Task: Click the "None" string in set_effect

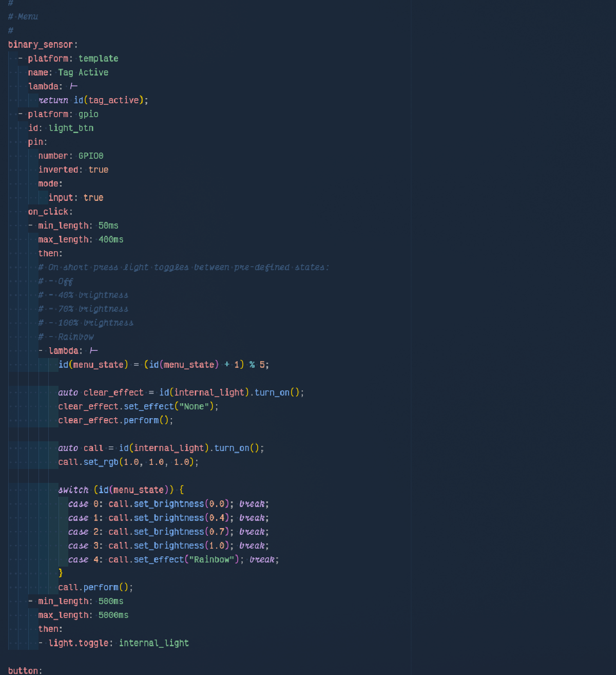Action: (194, 406)
